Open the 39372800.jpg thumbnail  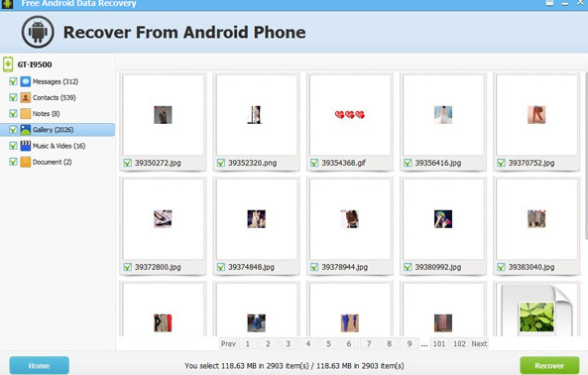tap(164, 219)
